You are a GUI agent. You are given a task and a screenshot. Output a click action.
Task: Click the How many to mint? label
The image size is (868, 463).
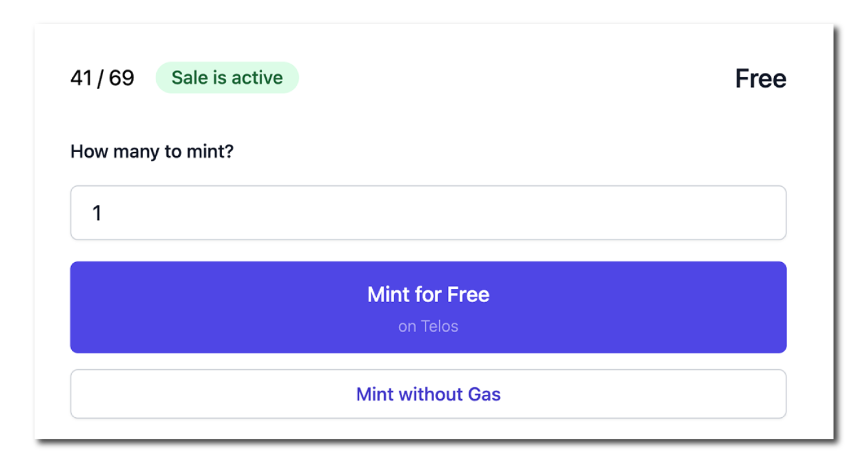(x=152, y=152)
